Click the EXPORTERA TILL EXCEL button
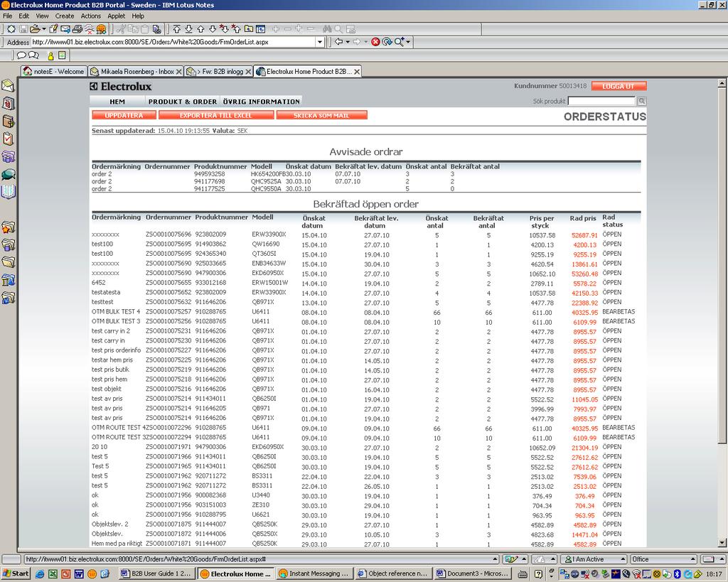 pos(216,115)
